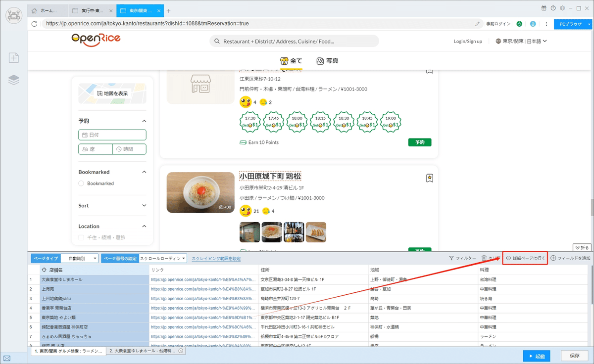Open a new tab with the plus icon
The width and height of the screenshot is (594, 364).
168,10
